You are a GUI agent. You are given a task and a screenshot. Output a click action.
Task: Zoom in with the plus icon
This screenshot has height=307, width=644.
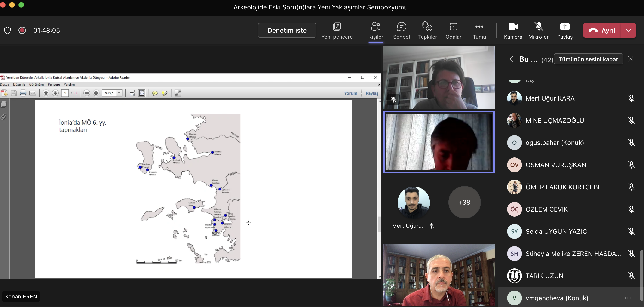coord(96,93)
